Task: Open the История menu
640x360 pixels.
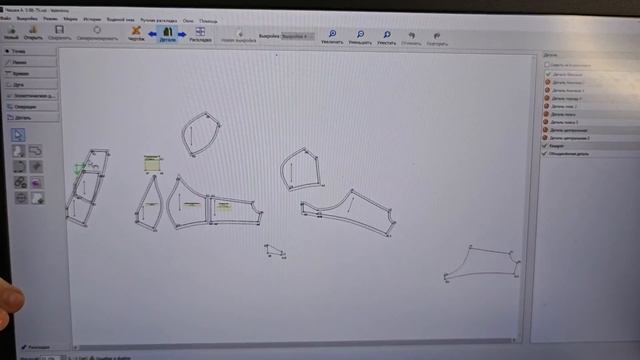Action: [x=92, y=19]
